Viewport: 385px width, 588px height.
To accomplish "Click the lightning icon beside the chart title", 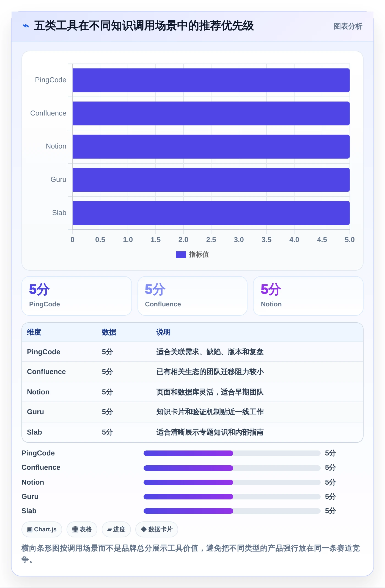I will (x=26, y=26).
